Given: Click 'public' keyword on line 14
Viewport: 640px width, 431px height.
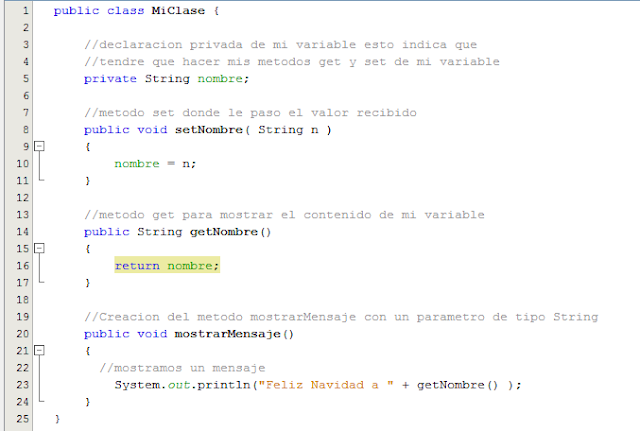Looking at the screenshot, I should [107, 232].
